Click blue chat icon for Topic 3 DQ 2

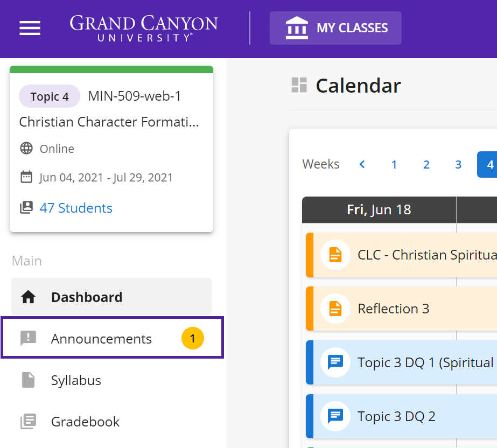335,416
